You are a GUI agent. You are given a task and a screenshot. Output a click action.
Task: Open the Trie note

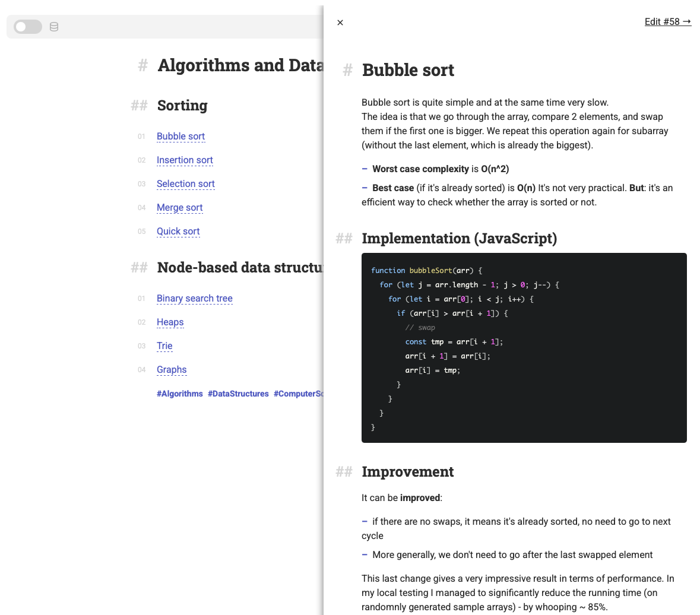click(164, 346)
